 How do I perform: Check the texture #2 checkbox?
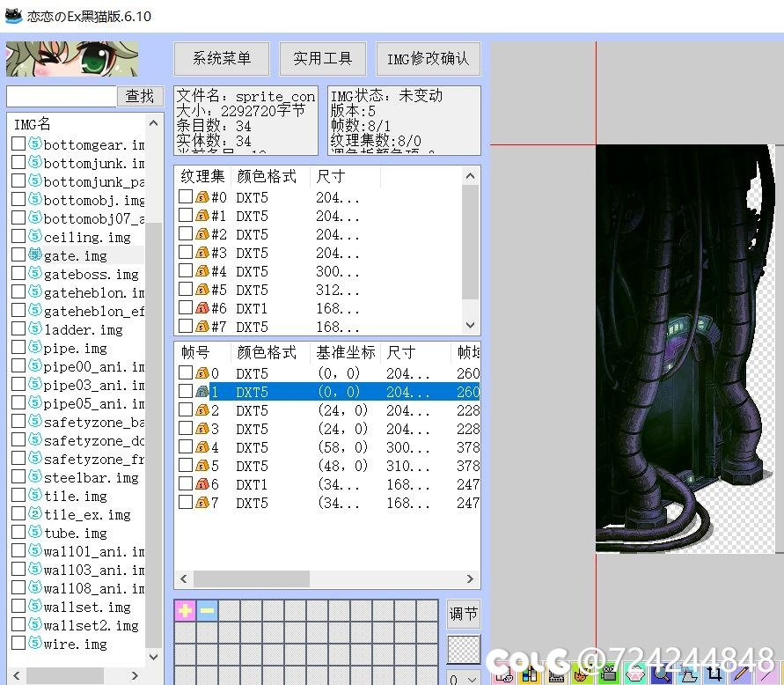point(186,233)
